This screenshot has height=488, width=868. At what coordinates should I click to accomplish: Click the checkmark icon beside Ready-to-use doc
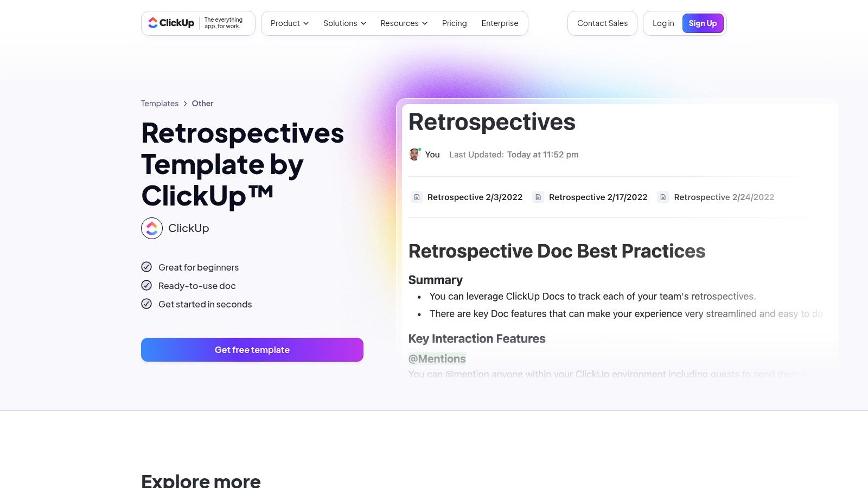click(146, 285)
